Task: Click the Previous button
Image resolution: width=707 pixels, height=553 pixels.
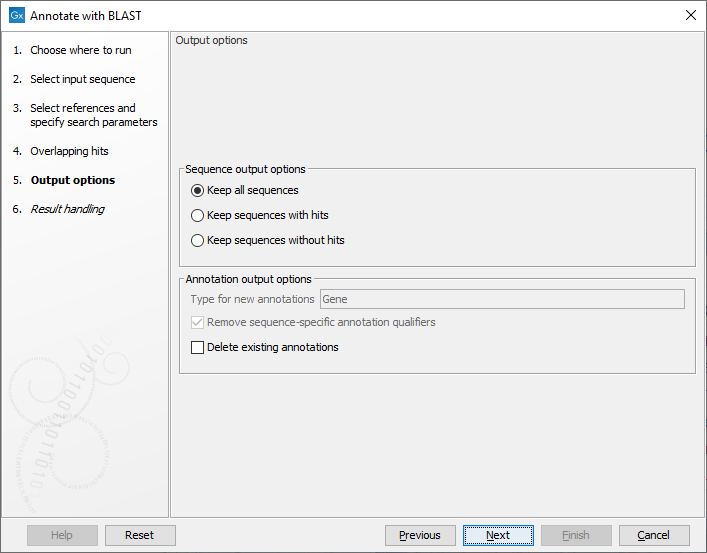Action: (x=420, y=535)
